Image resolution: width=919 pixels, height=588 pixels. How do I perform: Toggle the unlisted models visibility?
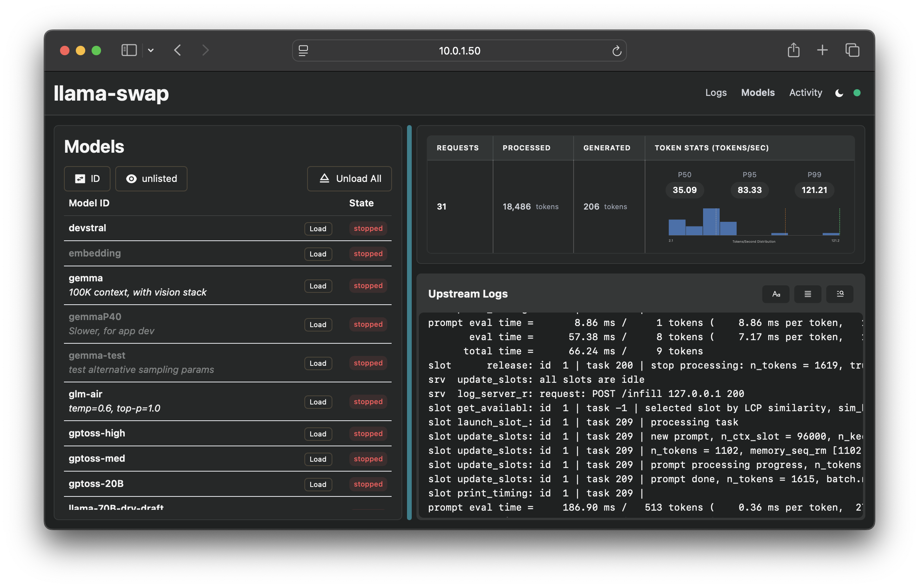pos(151,179)
